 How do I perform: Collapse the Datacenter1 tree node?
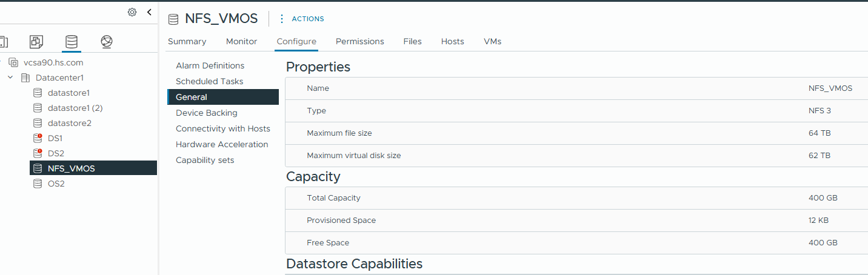pyautogui.click(x=10, y=78)
